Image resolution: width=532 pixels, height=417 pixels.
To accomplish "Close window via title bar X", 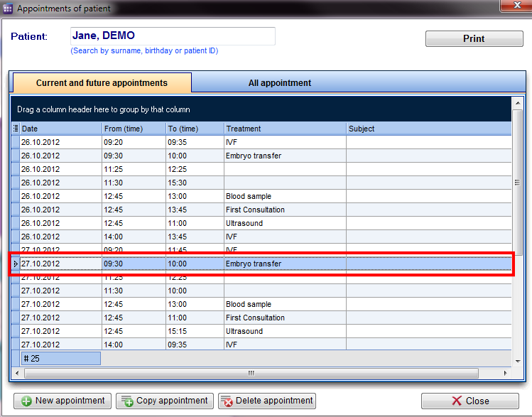I will coord(517,5).
